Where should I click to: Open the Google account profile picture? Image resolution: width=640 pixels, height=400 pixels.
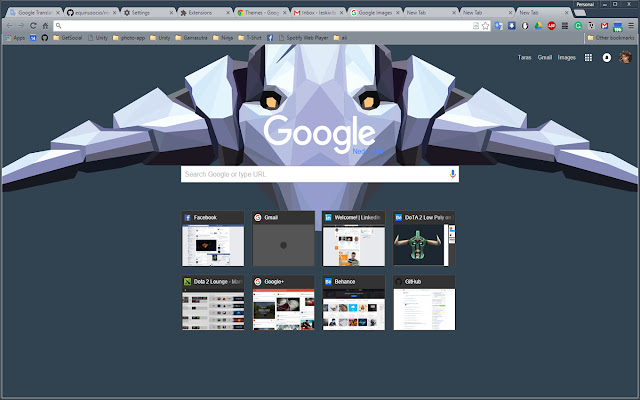pos(625,57)
